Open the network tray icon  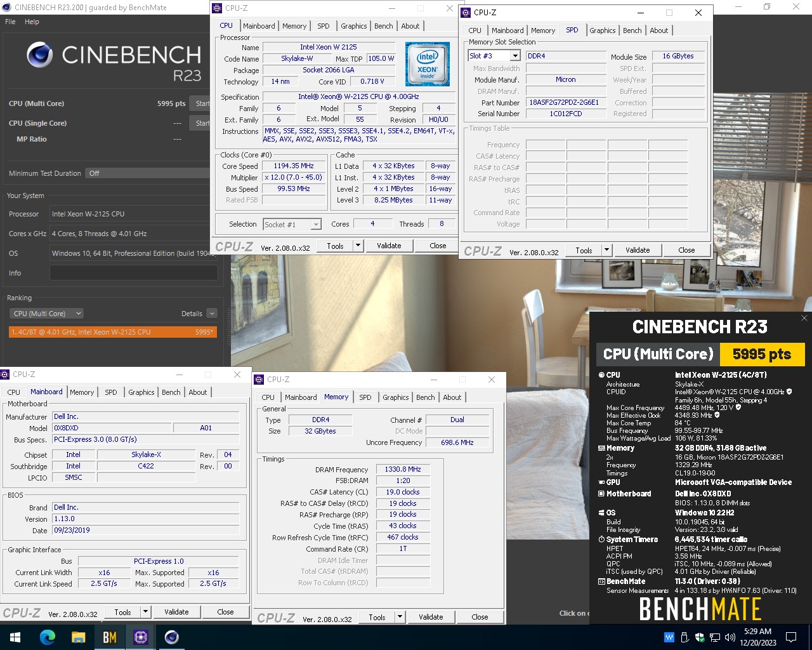pyautogui.click(x=715, y=637)
